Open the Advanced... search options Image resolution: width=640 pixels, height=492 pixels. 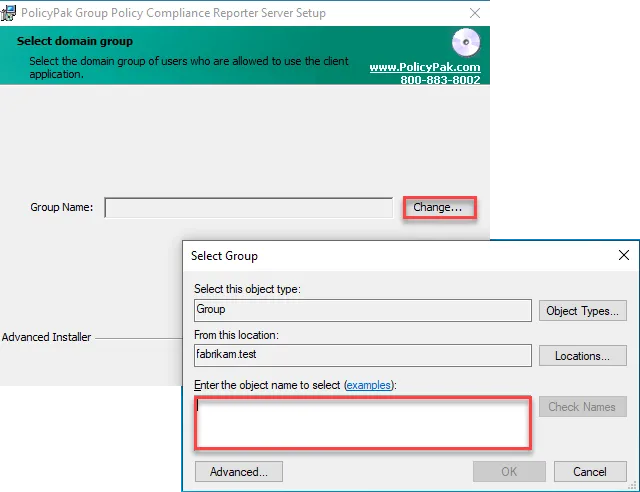click(x=239, y=471)
